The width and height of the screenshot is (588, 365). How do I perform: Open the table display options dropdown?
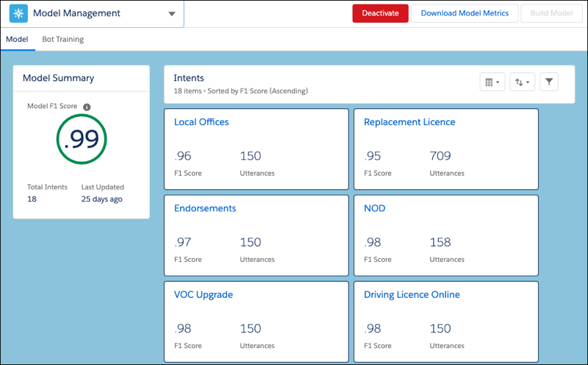click(x=492, y=82)
